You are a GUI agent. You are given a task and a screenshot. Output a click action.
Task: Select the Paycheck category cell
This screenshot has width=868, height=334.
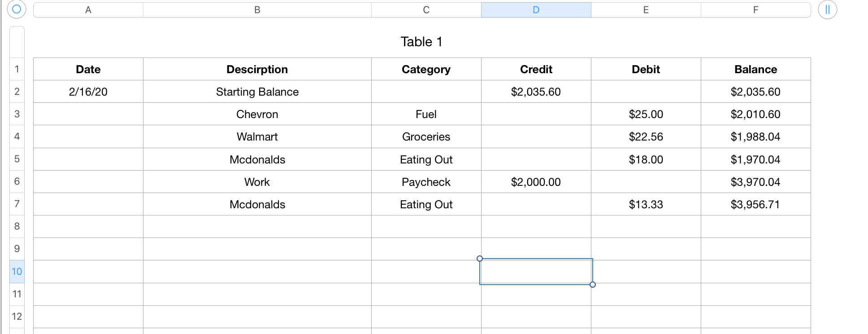tap(426, 182)
